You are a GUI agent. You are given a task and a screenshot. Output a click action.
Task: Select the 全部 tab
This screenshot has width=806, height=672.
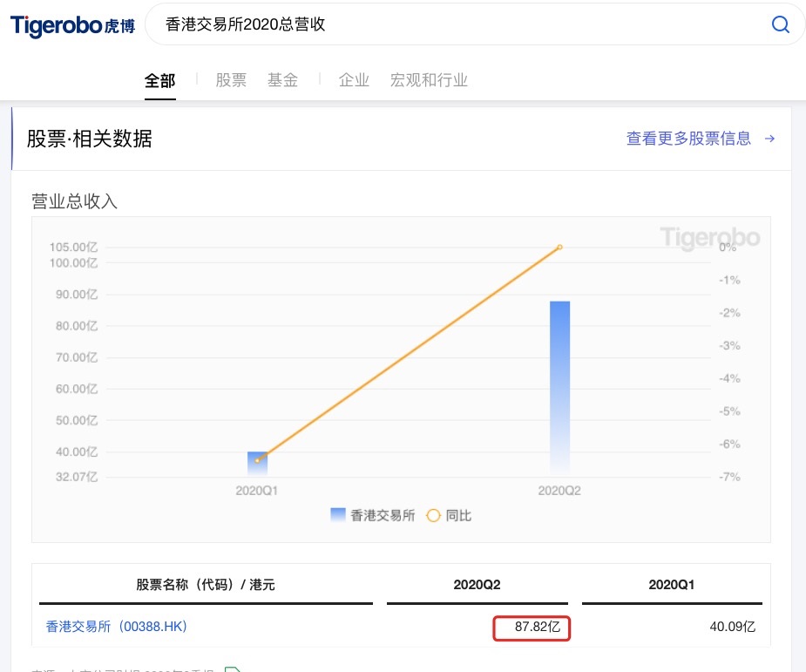159,81
